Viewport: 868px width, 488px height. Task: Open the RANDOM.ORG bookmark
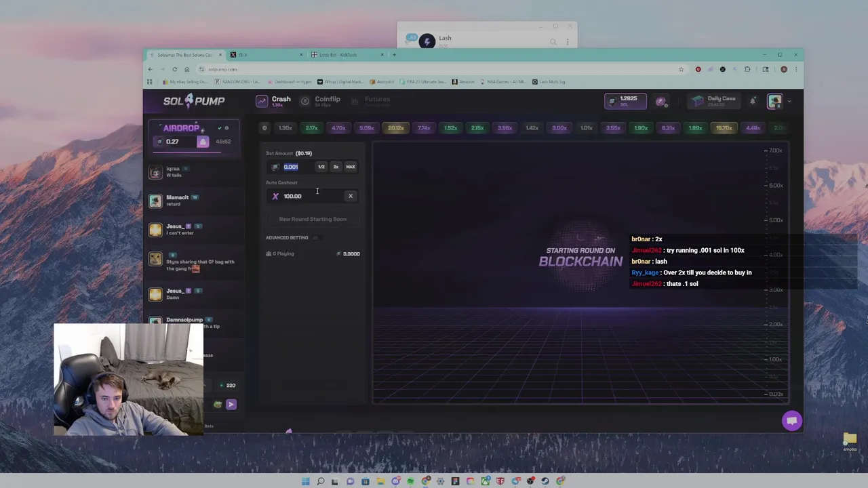point(237,82)
